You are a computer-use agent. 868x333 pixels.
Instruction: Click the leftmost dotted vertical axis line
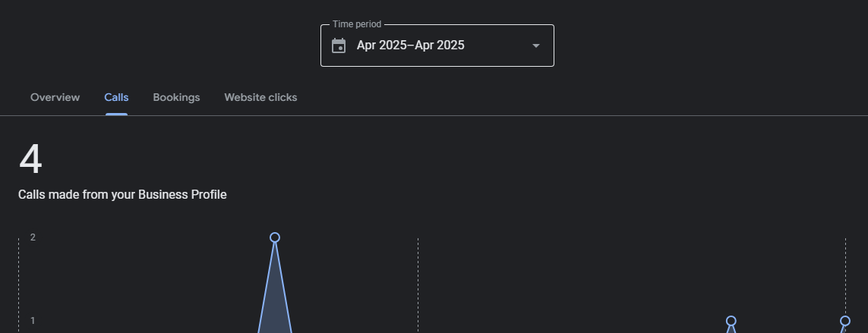pyautogui.click(x=18, y=281)
